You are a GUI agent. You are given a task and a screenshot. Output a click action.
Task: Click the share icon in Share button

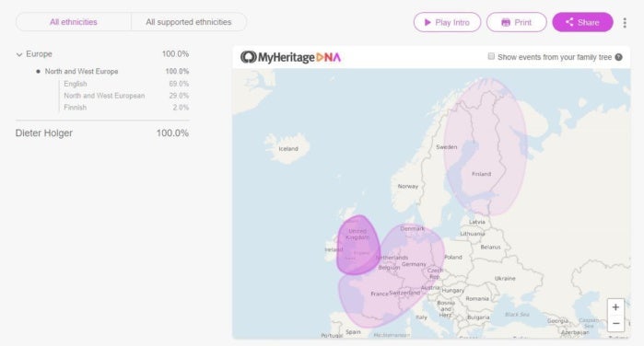569,22
